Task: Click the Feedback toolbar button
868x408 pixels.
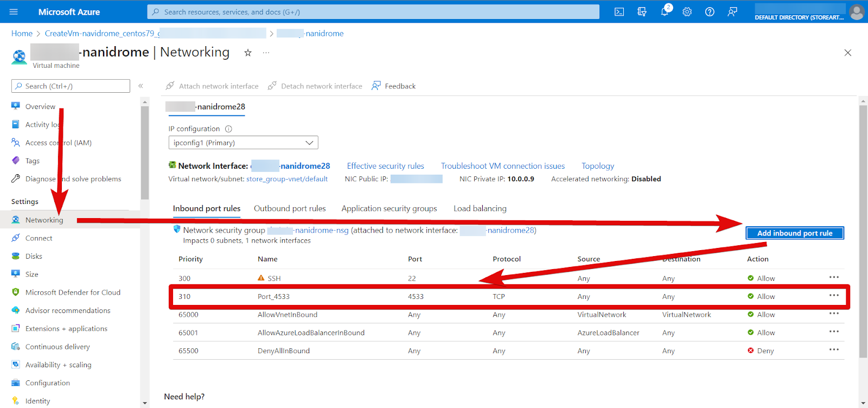Action: click(393, 86)
